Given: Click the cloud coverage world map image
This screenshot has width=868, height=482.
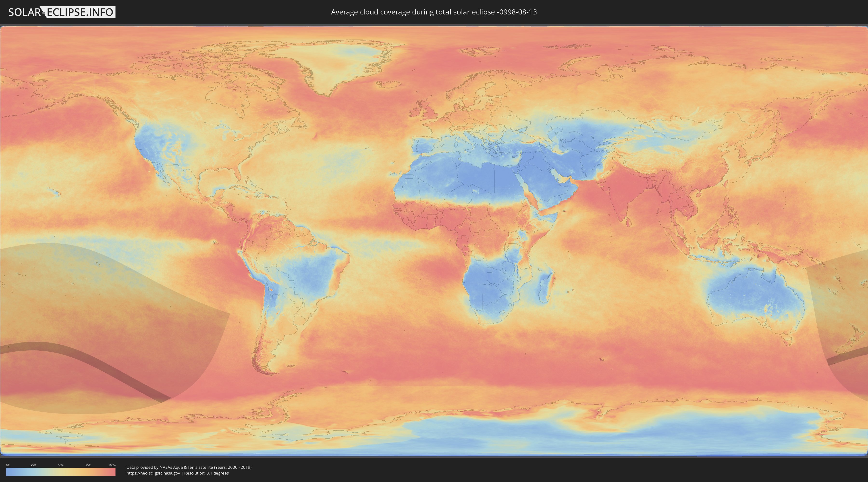Looking at the screenshot, I should 434,241.
